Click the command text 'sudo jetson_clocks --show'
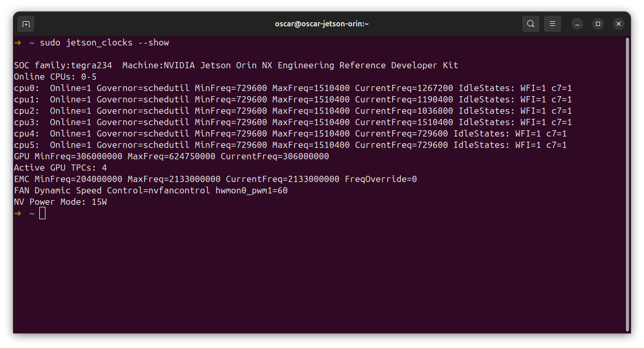Image resolution: width=644 pixels, height=348 pixels. pyautogui.click(x=104, y=42)
